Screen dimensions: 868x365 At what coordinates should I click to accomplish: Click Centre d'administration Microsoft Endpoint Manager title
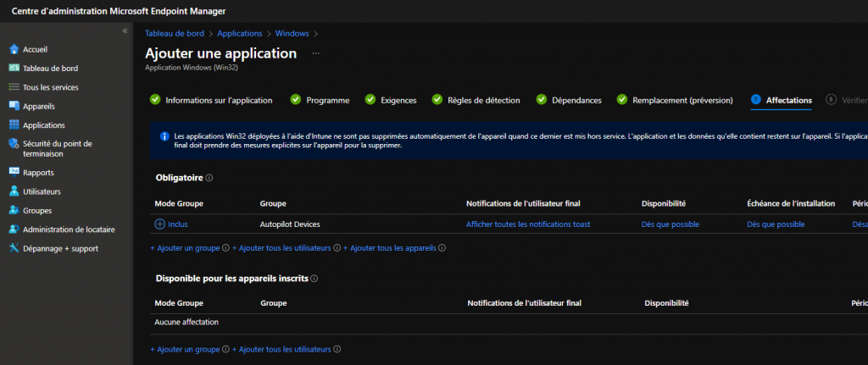(119, 11)
